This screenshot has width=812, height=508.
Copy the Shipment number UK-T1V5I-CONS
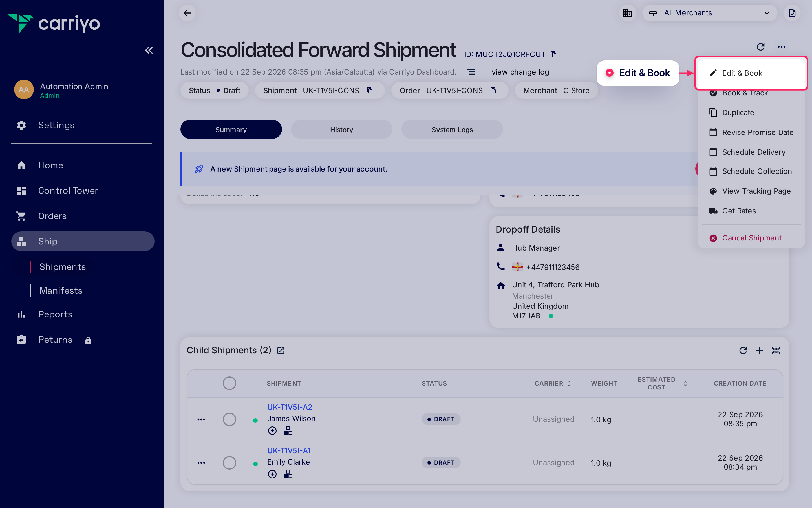pos(370,91)
